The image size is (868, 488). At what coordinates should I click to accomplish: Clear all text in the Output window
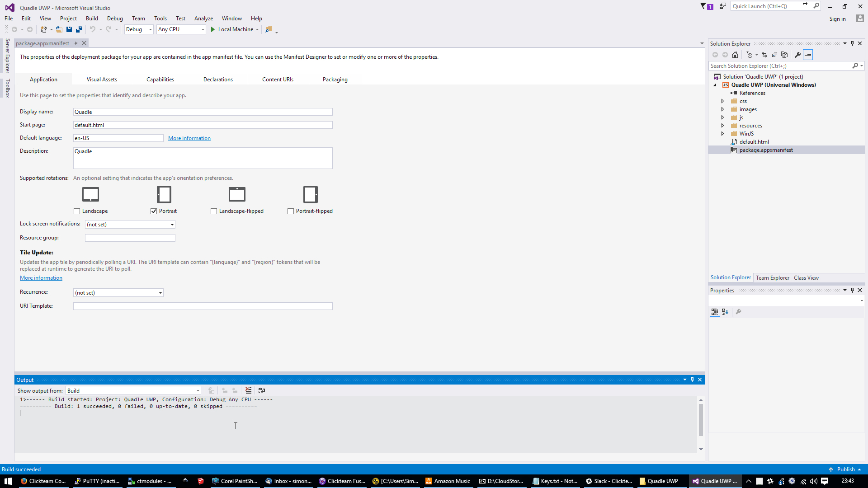(x=248, y=390)
